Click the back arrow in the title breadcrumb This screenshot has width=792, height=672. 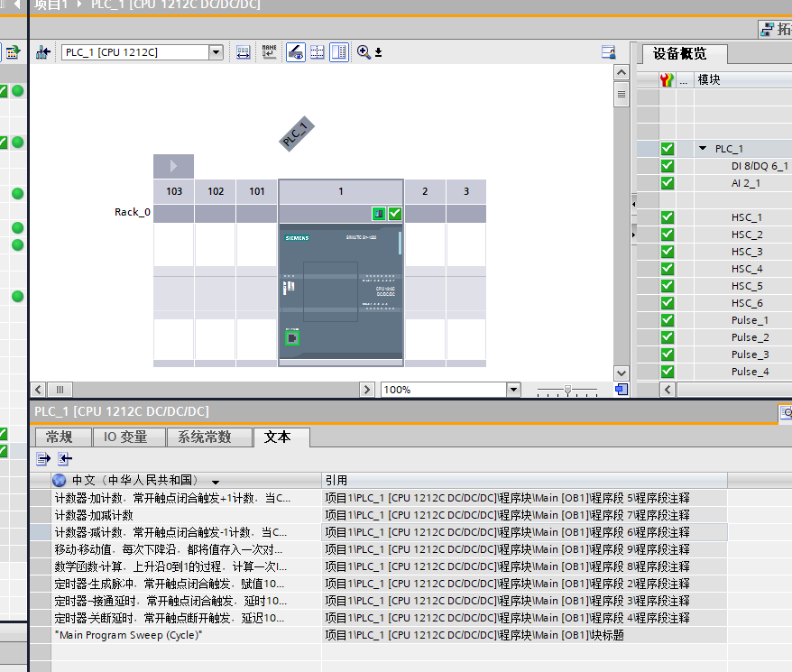(18, 5)
